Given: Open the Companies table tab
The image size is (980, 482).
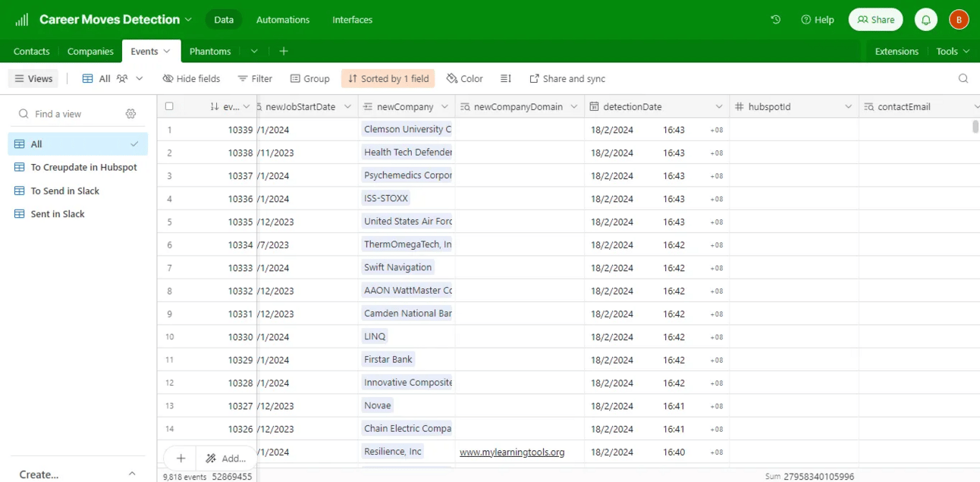Looking at the screenshot, I should [90, 51].
